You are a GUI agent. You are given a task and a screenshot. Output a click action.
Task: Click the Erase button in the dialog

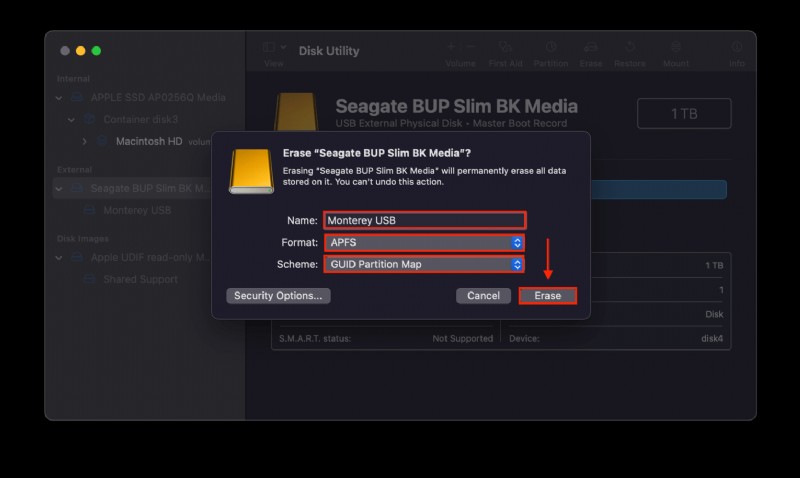[547, 296]
